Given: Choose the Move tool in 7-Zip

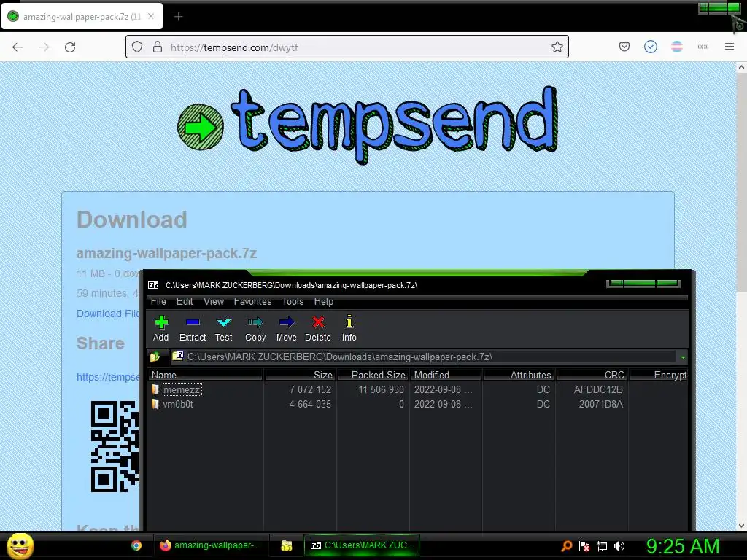Looking at the screenshot, I should click(286, 329).
